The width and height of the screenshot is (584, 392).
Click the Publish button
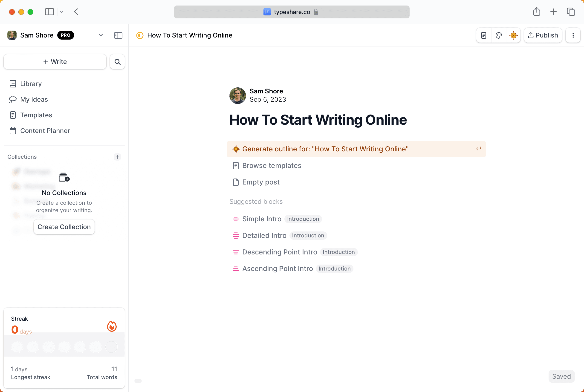pyautogui.click(x=543, y=35)
